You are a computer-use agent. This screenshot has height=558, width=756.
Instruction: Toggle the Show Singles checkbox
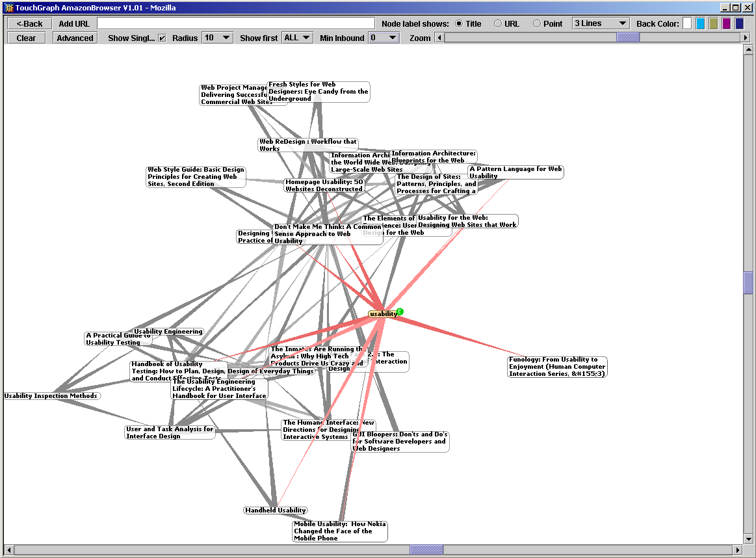click(x=162, y=38)
